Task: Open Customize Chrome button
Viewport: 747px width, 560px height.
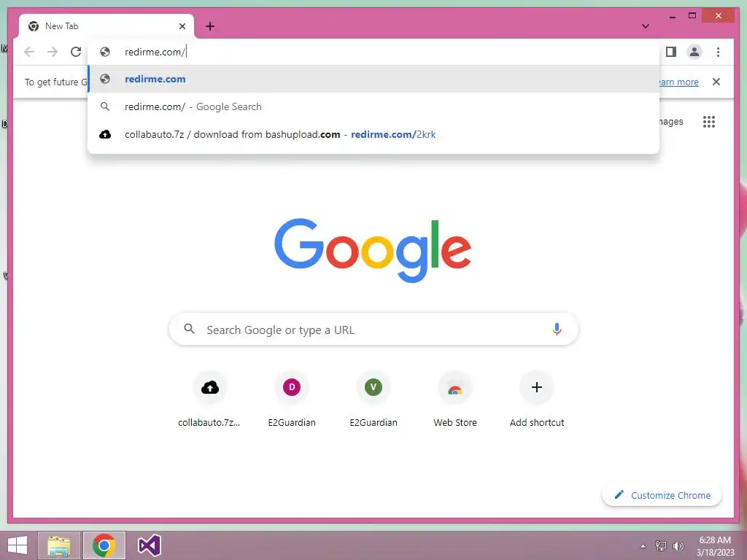Action: coord(662,495)
